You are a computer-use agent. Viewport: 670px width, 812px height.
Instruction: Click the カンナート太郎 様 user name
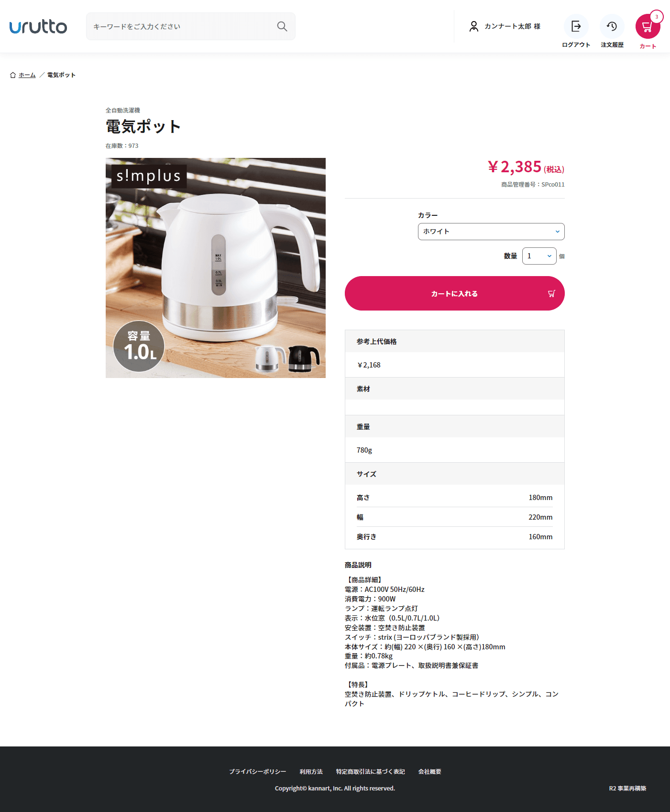click(x=512, y=26)
